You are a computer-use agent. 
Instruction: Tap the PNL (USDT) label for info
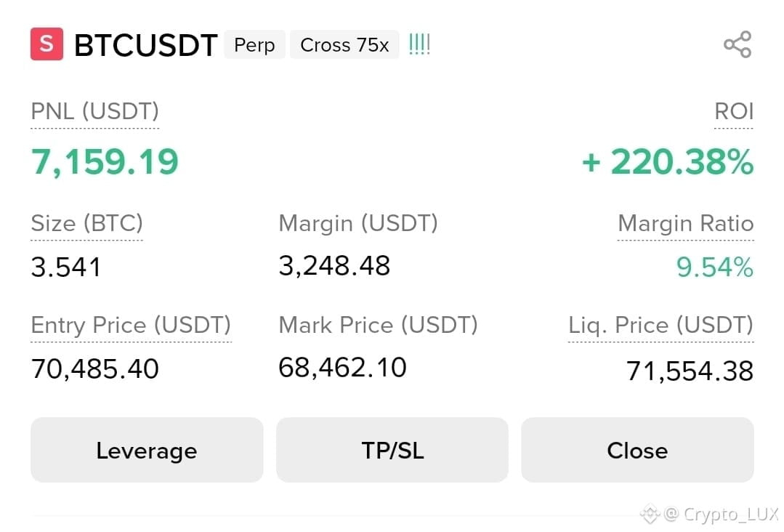click(x=95, y=111)
